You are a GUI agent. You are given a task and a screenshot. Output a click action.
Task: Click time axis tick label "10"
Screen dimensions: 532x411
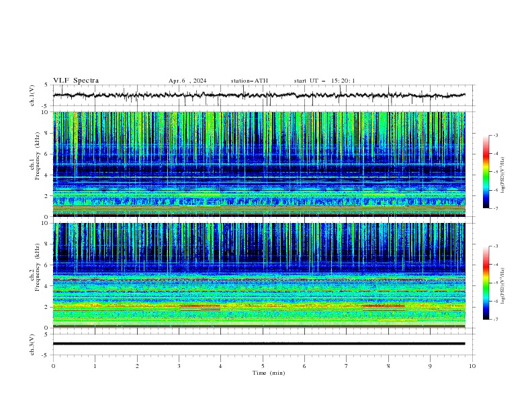tap(472, 366)
